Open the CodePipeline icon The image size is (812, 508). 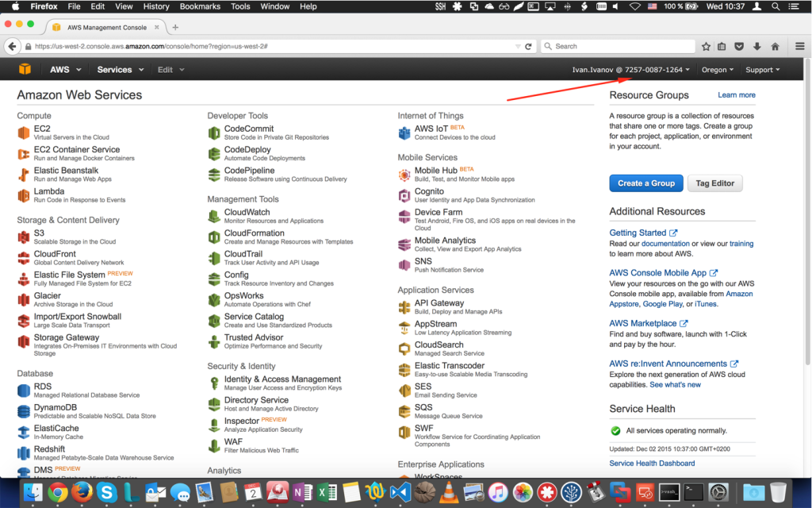[x=214, y=175]
